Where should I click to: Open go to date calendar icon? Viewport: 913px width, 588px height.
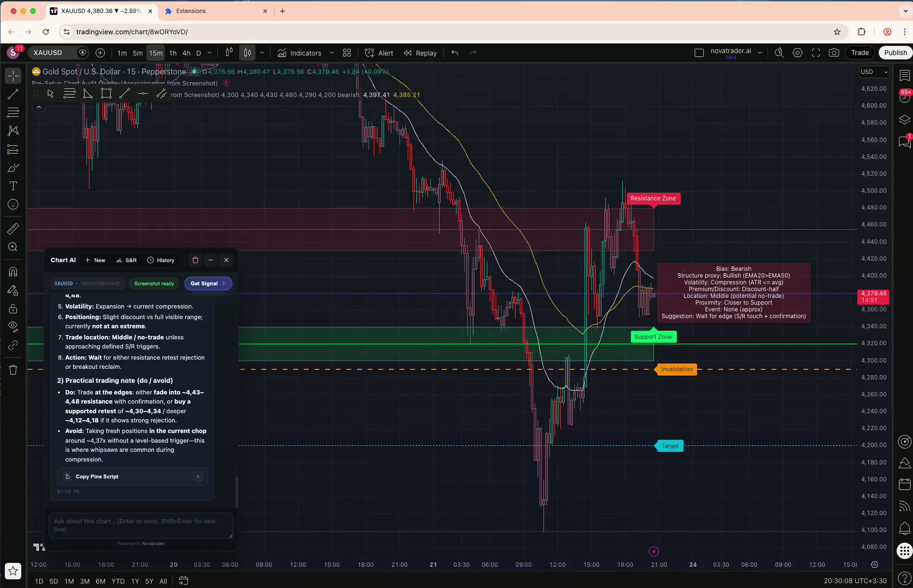pyautogui.click(x=184, y=581)
